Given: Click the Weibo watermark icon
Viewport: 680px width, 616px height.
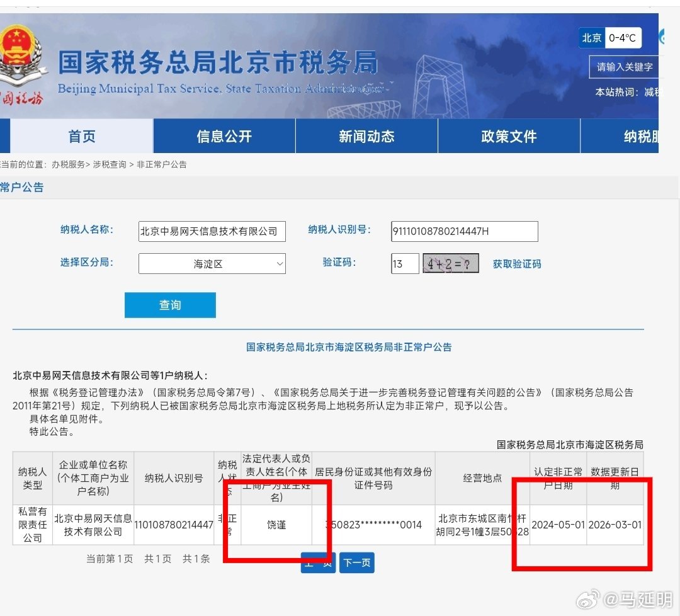Looking at the screenshot, I should click(589, 598).
